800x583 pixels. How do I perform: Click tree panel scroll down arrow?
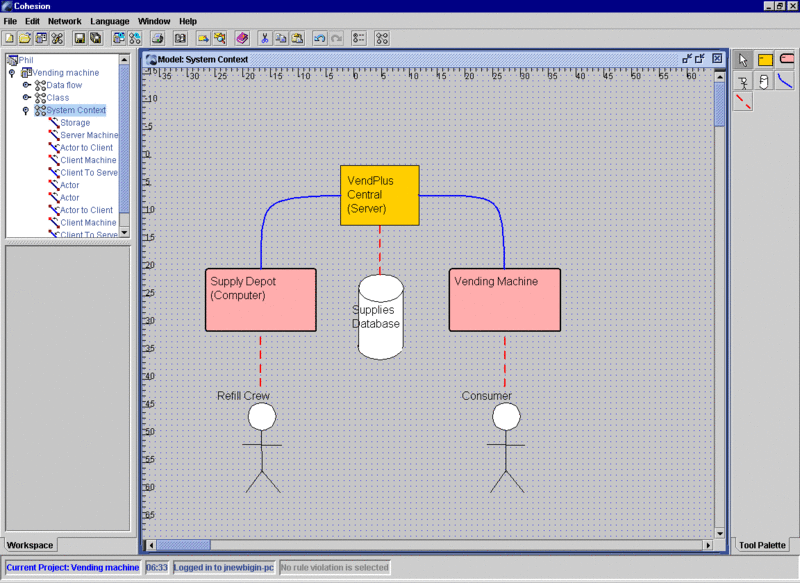tap(124, 233)
